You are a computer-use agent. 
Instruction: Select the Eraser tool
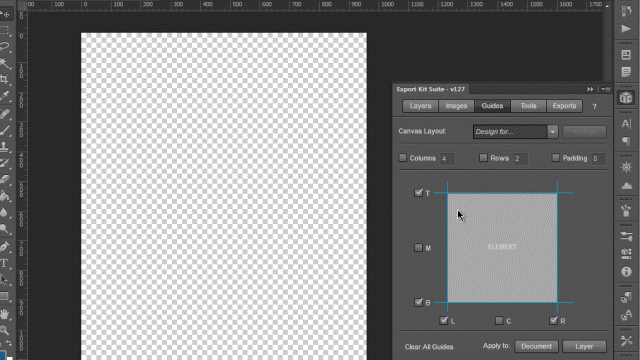point(4,179)
